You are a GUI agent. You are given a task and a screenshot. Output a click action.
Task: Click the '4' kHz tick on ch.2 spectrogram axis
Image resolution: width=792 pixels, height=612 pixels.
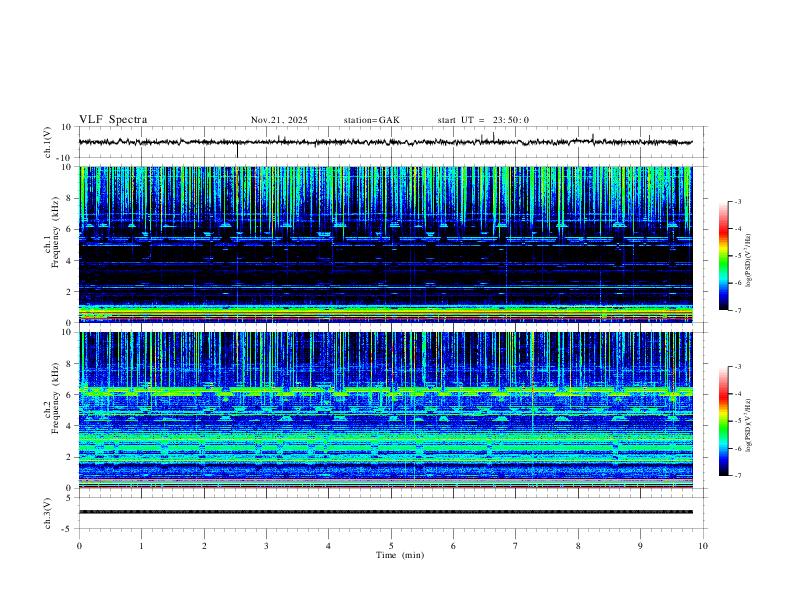point(70,426)
